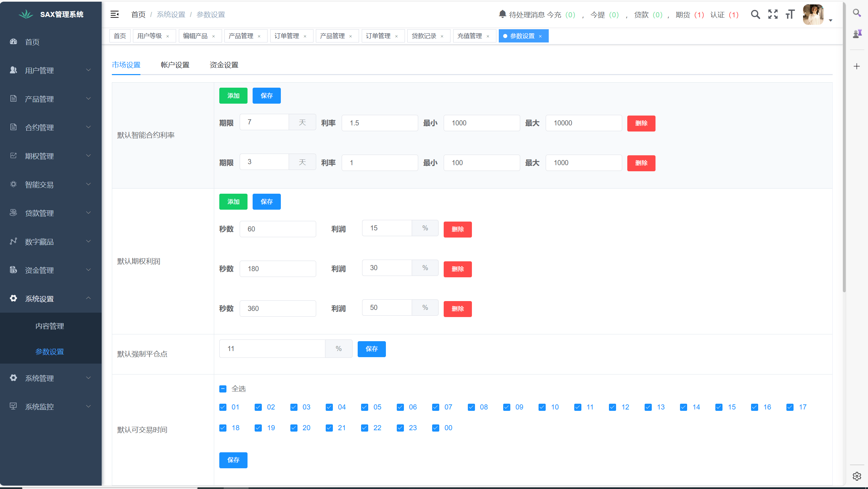Click the 系统监控 monitor icon
This screenshot has height=489, width=868.
(x=14, y=406)
